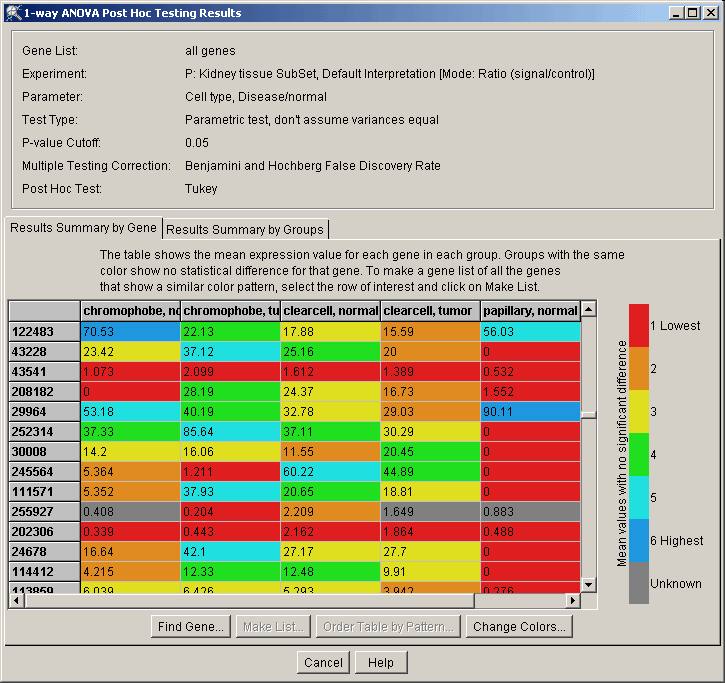The image size is (725, 683).
Task: Switch to Results Summary by Groups tab
Action: (x=245, y=229)
